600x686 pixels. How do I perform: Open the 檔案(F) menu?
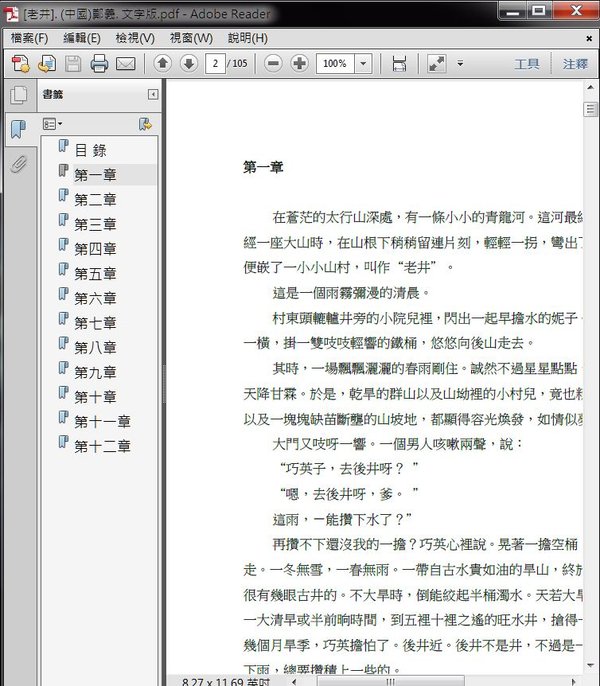coord(29,38)
